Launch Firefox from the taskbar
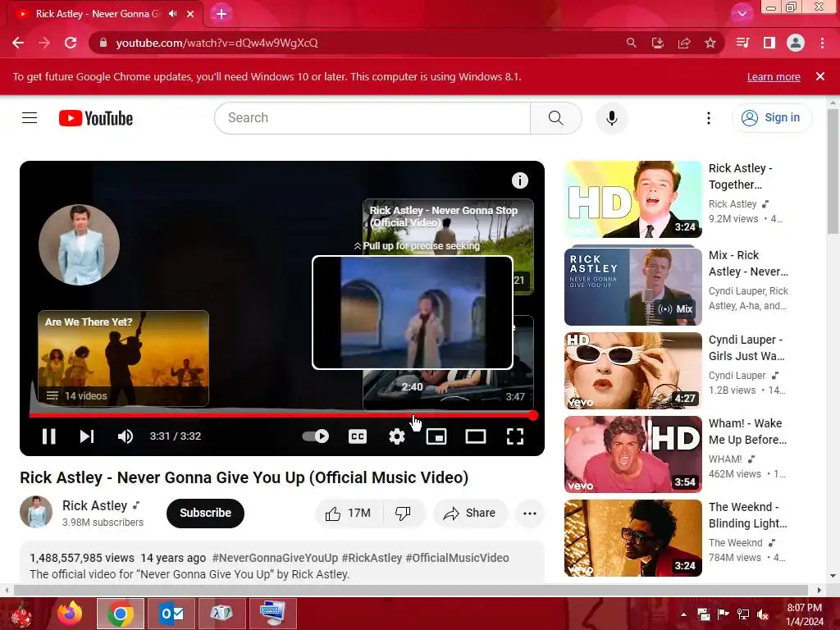This screenshot has height=630, width=840. (70, 614)
